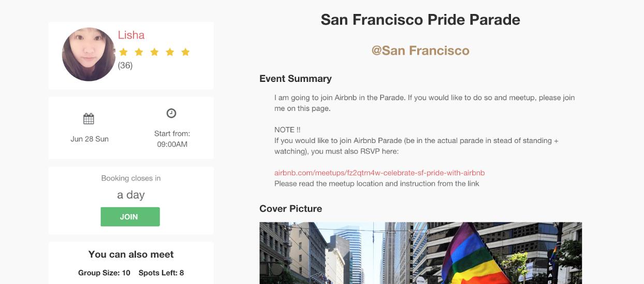Screen dimensions: 644x284
Task: Open the Airbnb meetup RSVP link
Action: pyautogui.click(x=379, y=173)
